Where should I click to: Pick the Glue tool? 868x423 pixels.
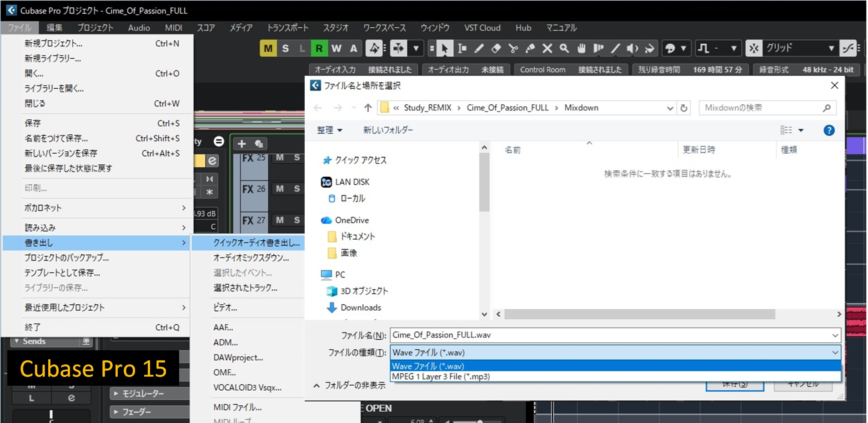pyautogui.click(x=530, y=48)
